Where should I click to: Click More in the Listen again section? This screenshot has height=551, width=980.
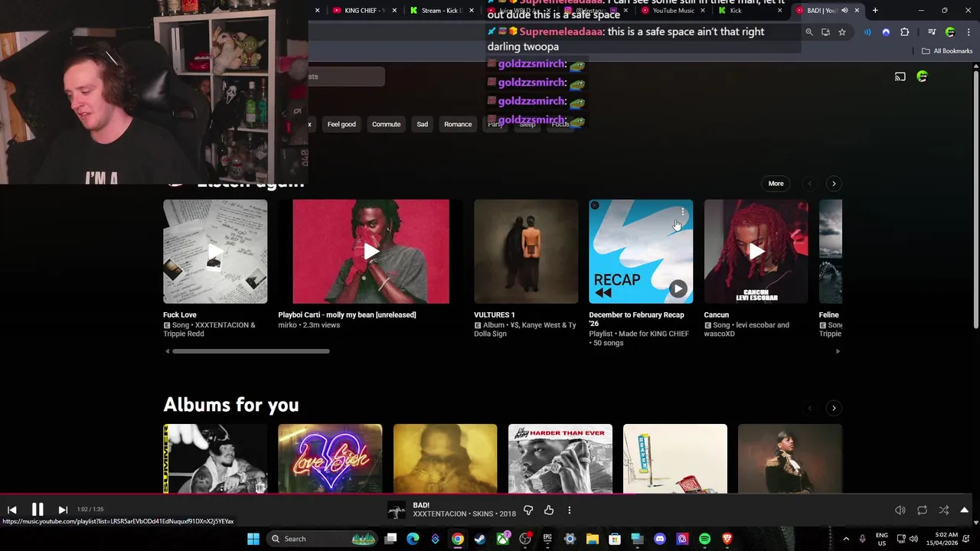coord(776,184)
